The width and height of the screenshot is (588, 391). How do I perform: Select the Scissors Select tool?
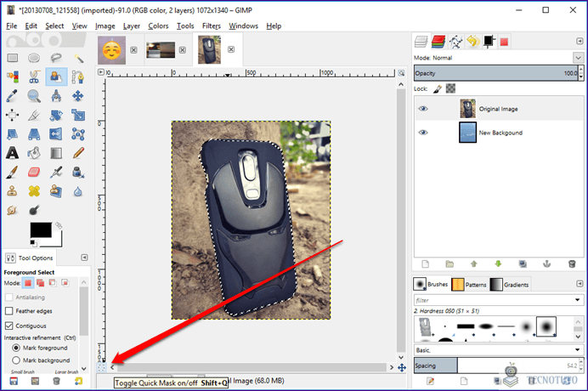coord(34,76)
